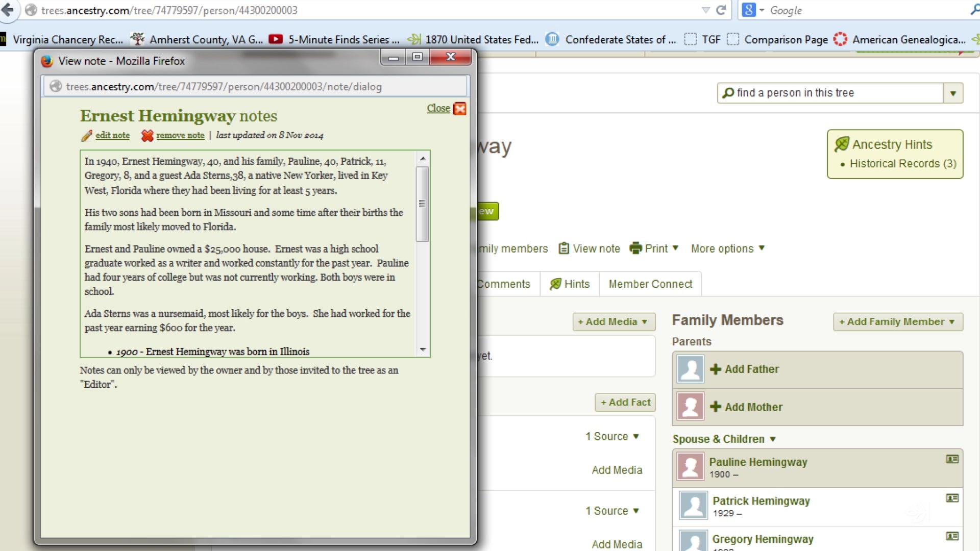Click the View note clipboard icon
Screen dimensions: 980x551
tap(563, 248)
